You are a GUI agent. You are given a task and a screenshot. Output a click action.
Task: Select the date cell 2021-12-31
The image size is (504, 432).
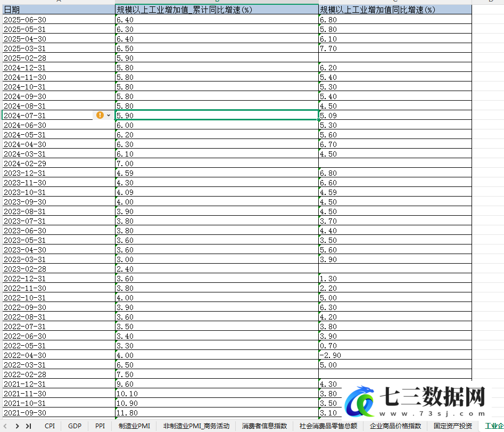[x=59, y=384]
